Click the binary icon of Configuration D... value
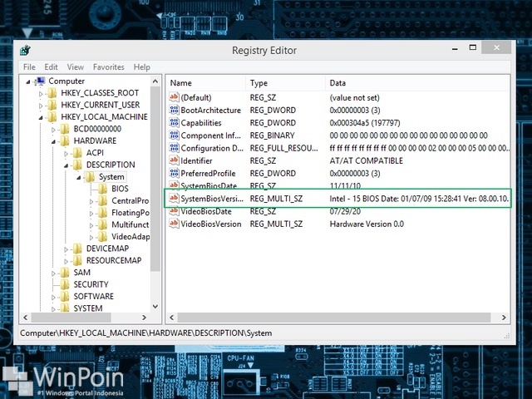The width and height of the screenshot is (532, 399). [174, 148]
